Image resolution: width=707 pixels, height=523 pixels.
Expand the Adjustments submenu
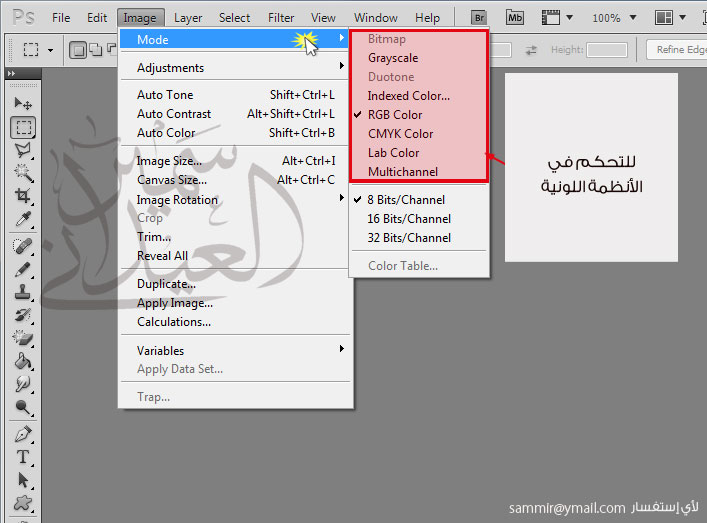click(x=234, y=68)
